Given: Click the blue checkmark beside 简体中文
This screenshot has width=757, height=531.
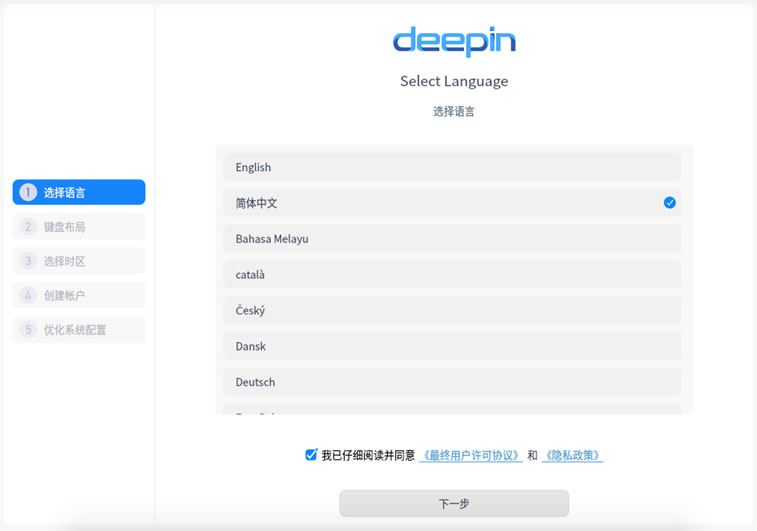Looking at the screenshot, I should coord(670,203).
